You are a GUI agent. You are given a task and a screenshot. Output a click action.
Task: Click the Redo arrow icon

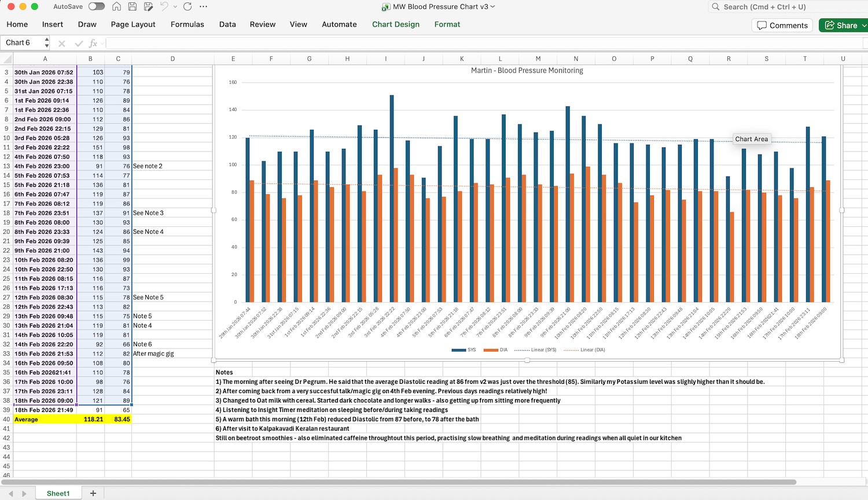point(187,7)
